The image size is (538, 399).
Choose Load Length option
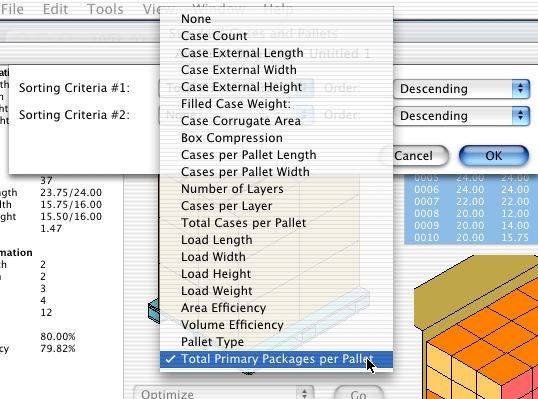click(276, 240)
